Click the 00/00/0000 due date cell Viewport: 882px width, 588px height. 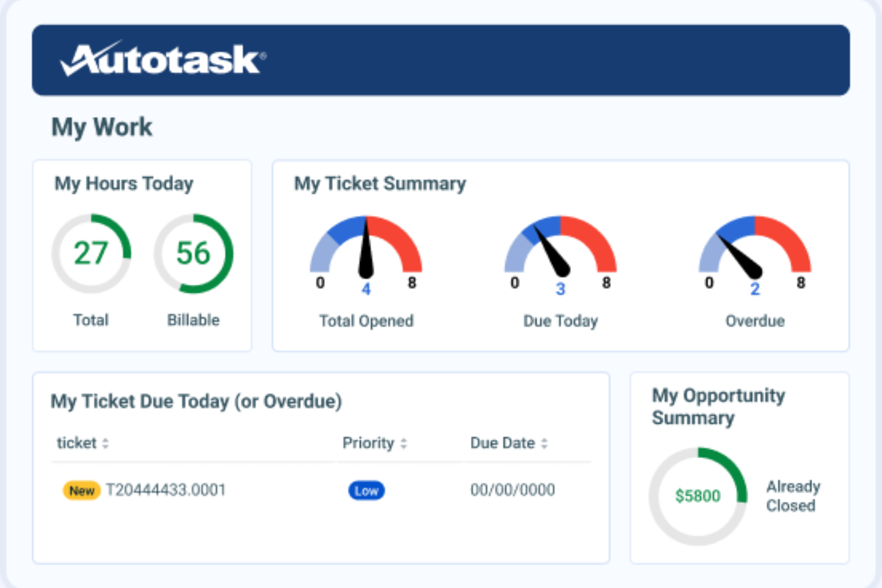point(513,490)
